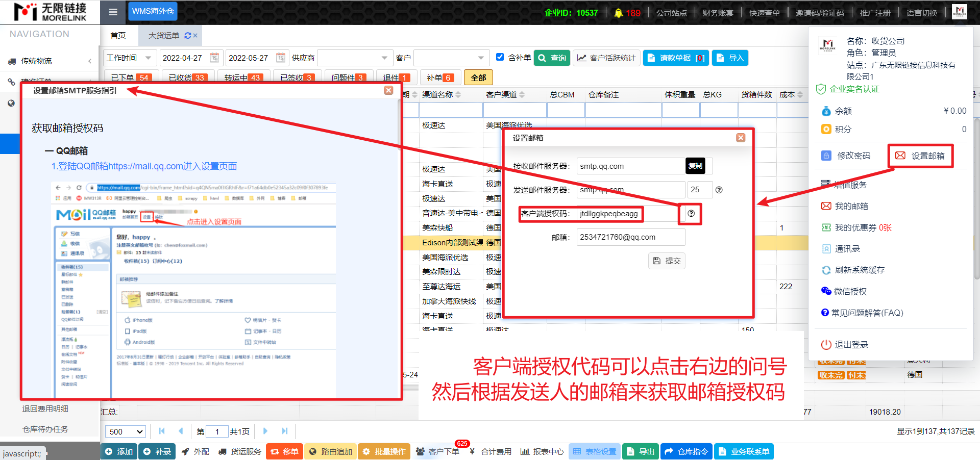This screenshot has height=460, width=980.
Task: Close the 设置邮箱 dialog
Action: click(741, 138)
